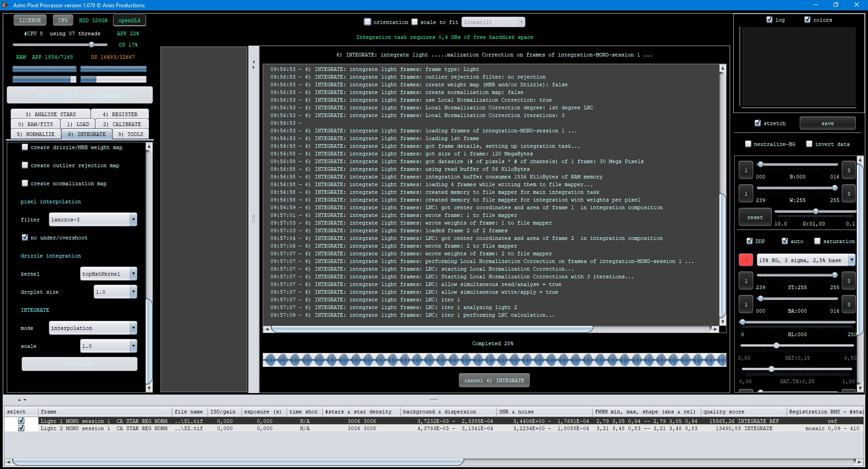Select the Light 2 MONO session 1 row
Viewport: 868px width, 469px height.
tap(104, 428)
